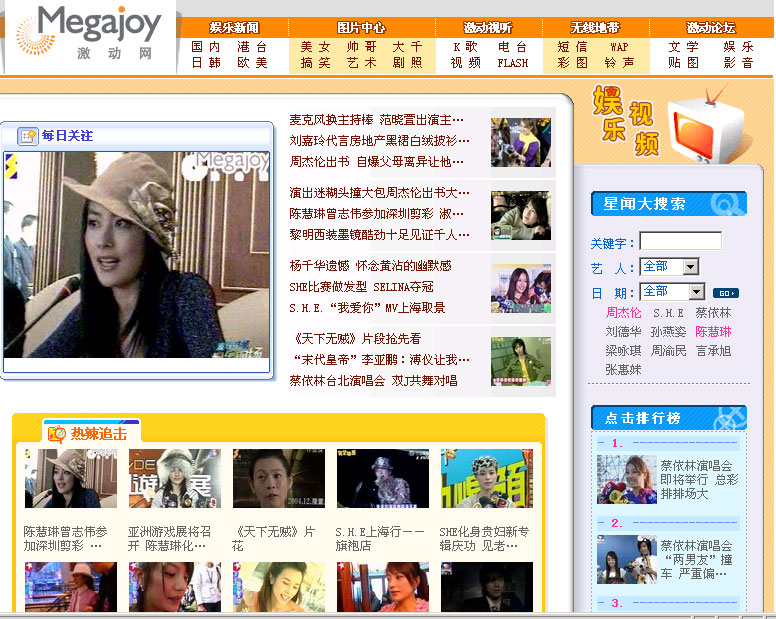Go to the 欧美 news link
The width and height of the screenshot is (776, 619).
[252, 63]
